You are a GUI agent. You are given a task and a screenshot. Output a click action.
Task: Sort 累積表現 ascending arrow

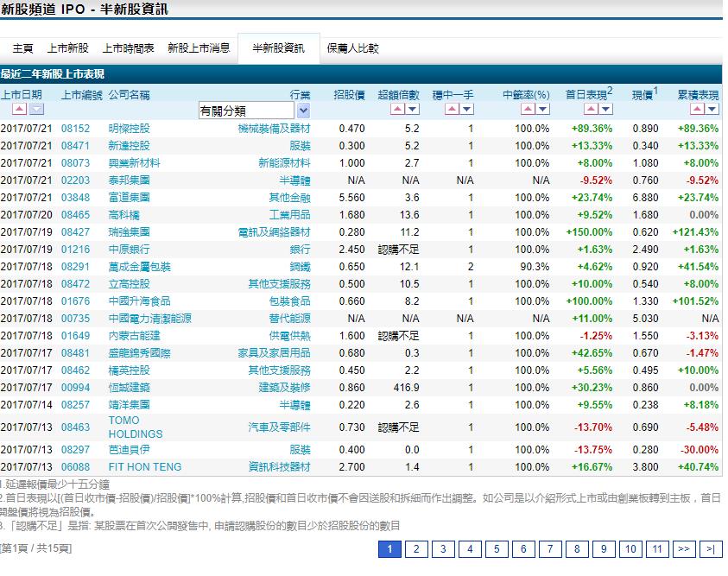pyautogui.click(x=697, y=109)
